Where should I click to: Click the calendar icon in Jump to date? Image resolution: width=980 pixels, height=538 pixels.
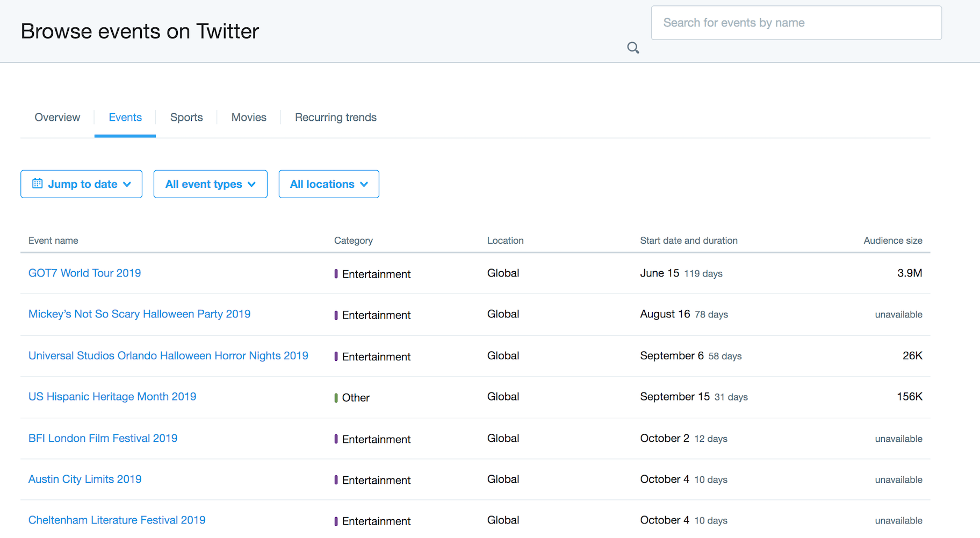[x=37, y=184]
